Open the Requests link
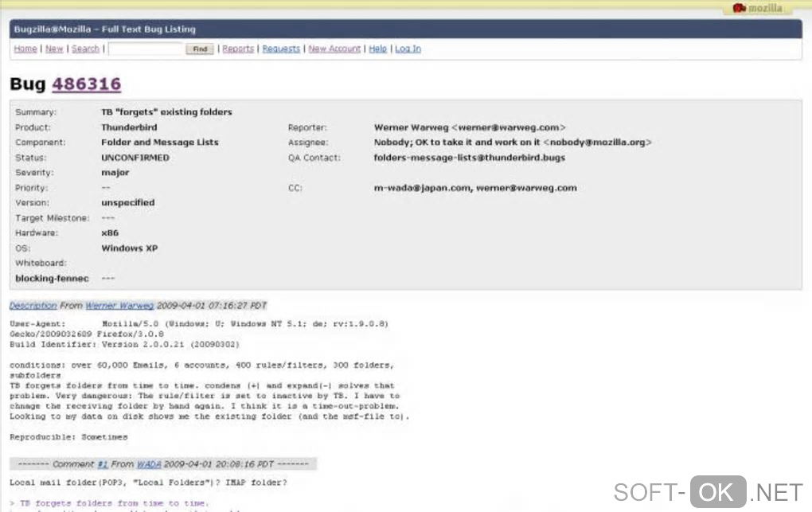 coord(281,49)
